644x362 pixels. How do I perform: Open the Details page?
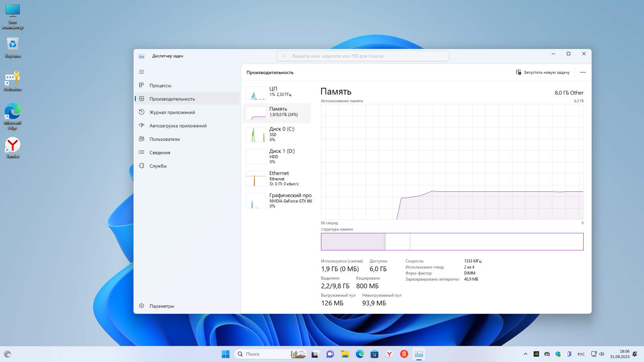pos(160,153)
